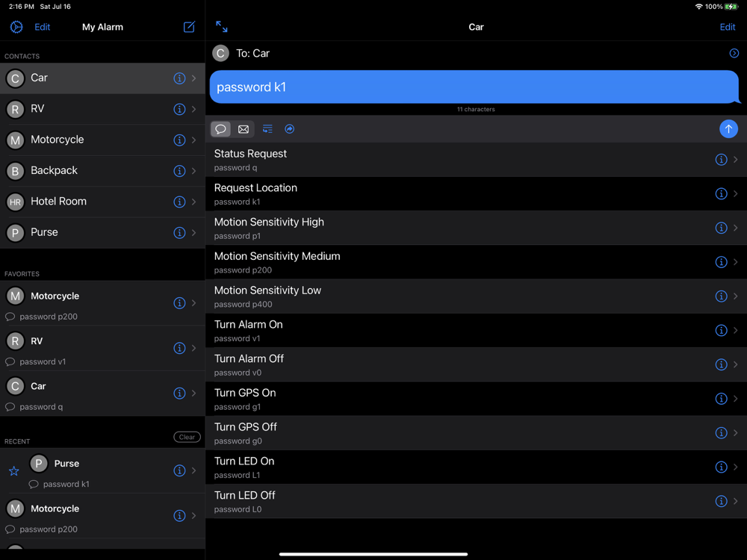The width and height of the screenshot is (747, 560).
Task: Open info for Motion Sensitivity High
Action: 721,228
